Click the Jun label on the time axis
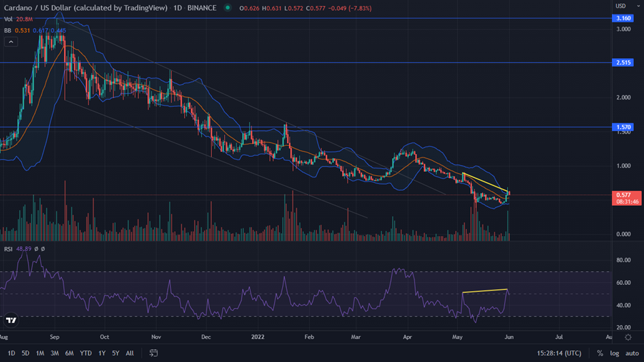The width and height of the screenshot is (644, 362). click(x=509, y=337)
